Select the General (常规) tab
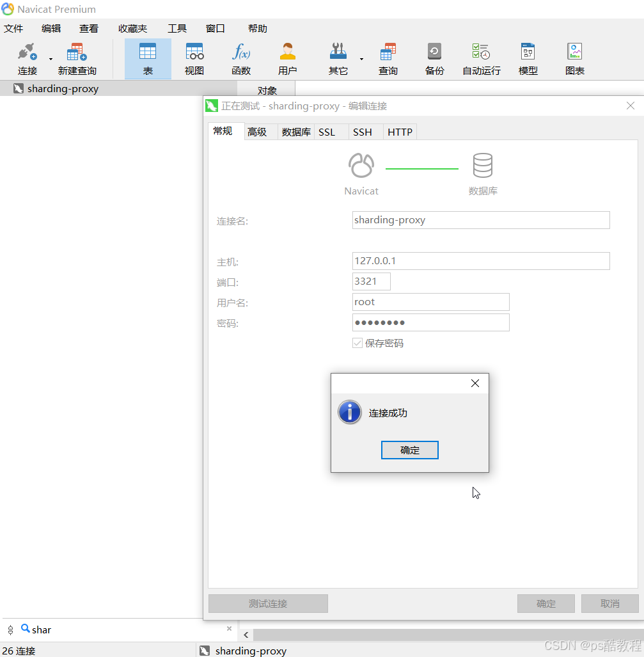644x657 pixels. coord(226,131)
